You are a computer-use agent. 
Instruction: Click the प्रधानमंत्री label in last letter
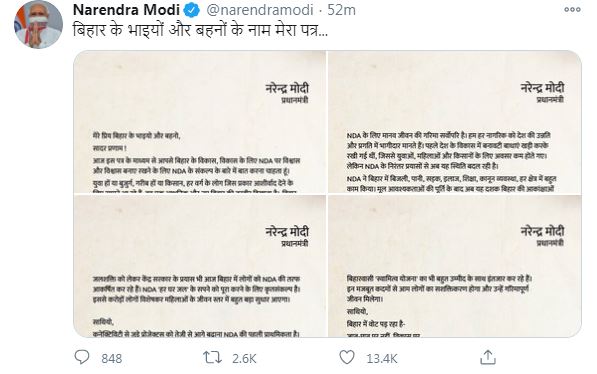550,243
